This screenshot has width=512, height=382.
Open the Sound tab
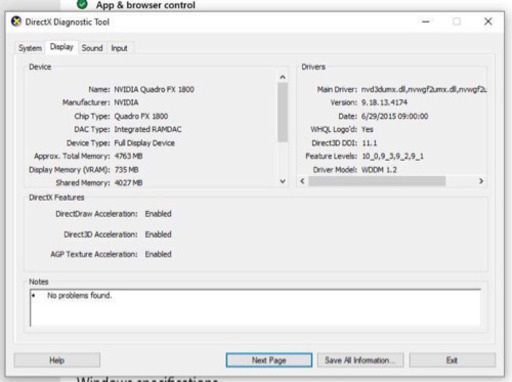(92, 48)
